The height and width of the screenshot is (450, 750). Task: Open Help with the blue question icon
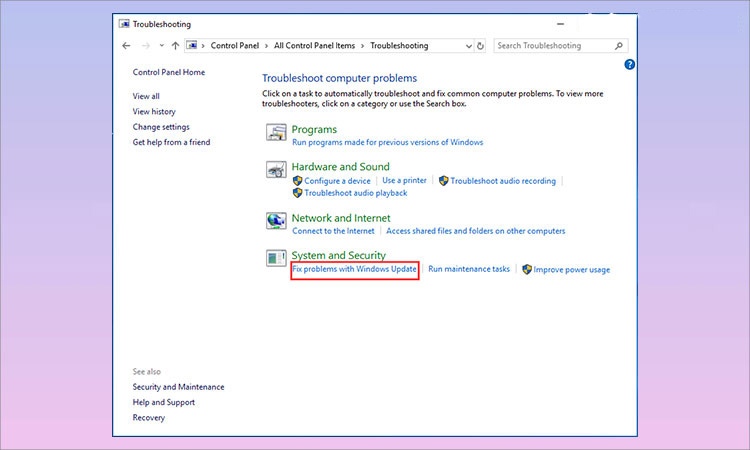(629, 64)
